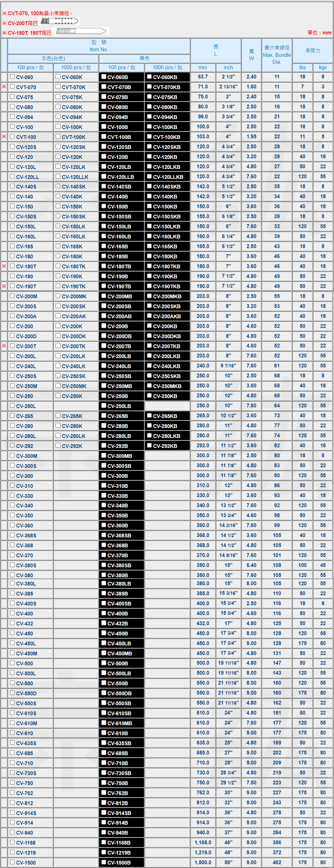Screen dimensions: 334x868
Task: Select the CV-368S checkbox
Action: click(12, 535)
